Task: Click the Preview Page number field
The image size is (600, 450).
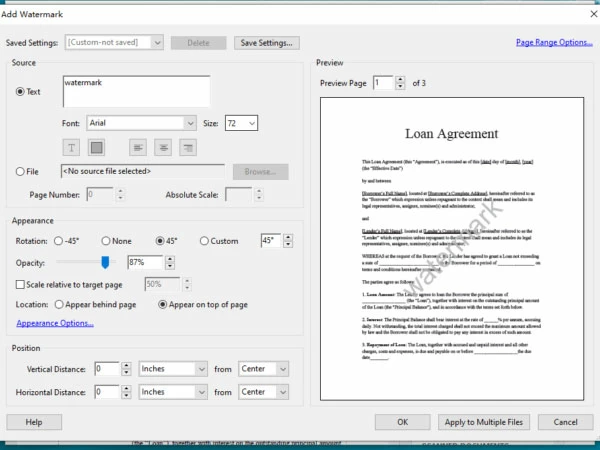Action: (x=383, y=83)
